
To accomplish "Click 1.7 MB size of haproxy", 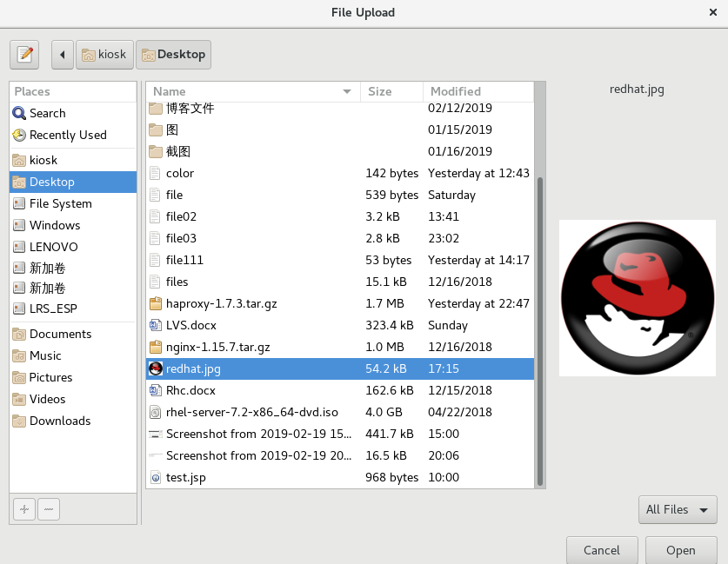I will click(x=385, y=304).
